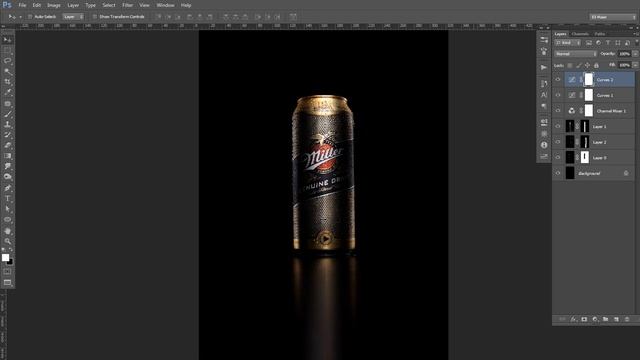Open the Auto-Select Layer dropdown
Viewport: 640px width, 360px height.
[x=73, y=17]
